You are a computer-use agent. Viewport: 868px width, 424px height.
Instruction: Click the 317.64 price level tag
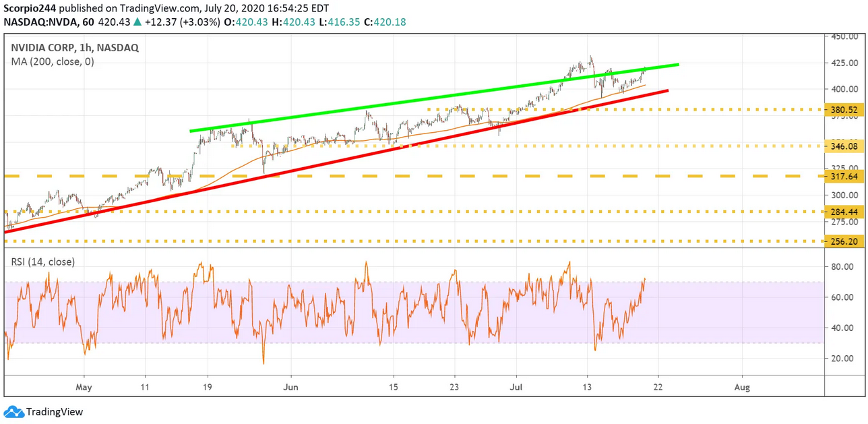click(843, 176)
